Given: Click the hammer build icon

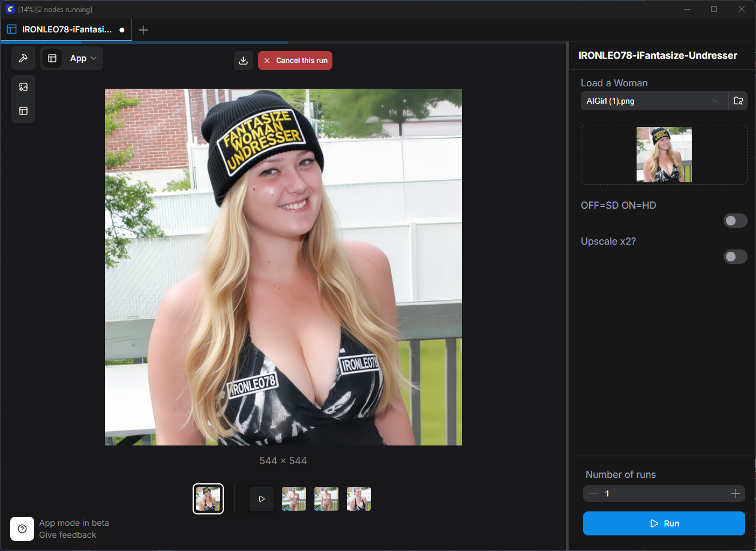Looking at the screenshot, I should click(23, 58).
